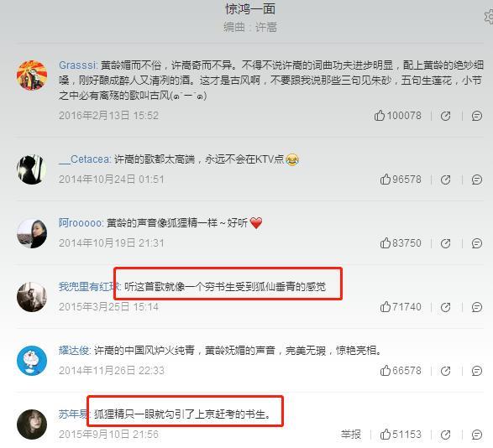Reply to Grasssi's comment
493x448 pixels.
coord(477,116)
